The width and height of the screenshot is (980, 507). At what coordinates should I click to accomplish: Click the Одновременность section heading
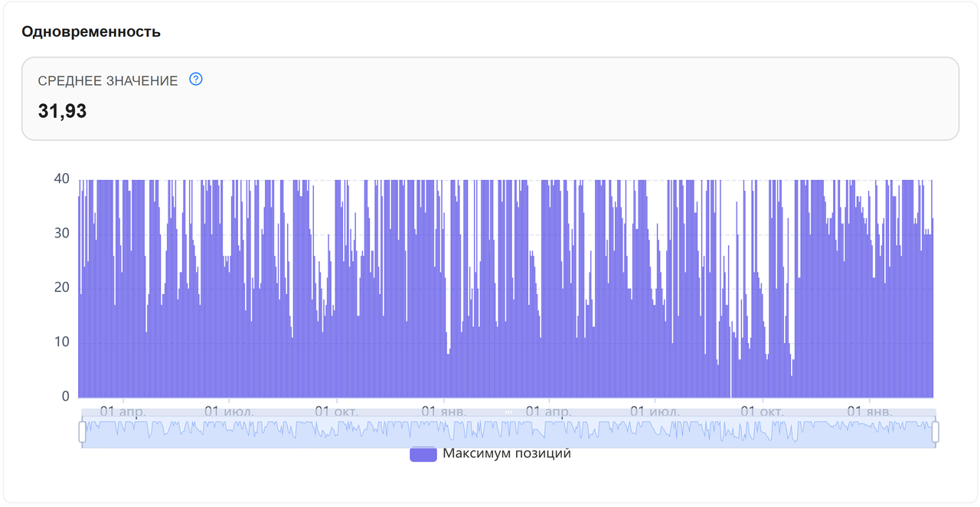91,32
